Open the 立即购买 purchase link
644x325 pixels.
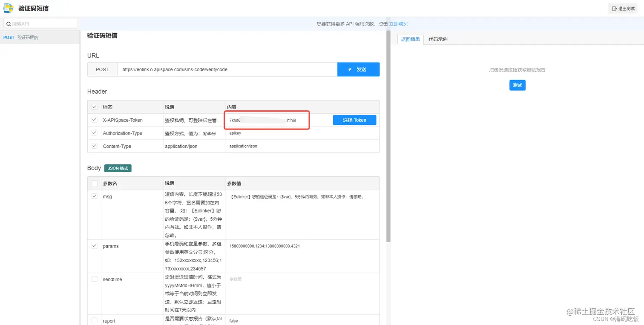click(399, 23)
